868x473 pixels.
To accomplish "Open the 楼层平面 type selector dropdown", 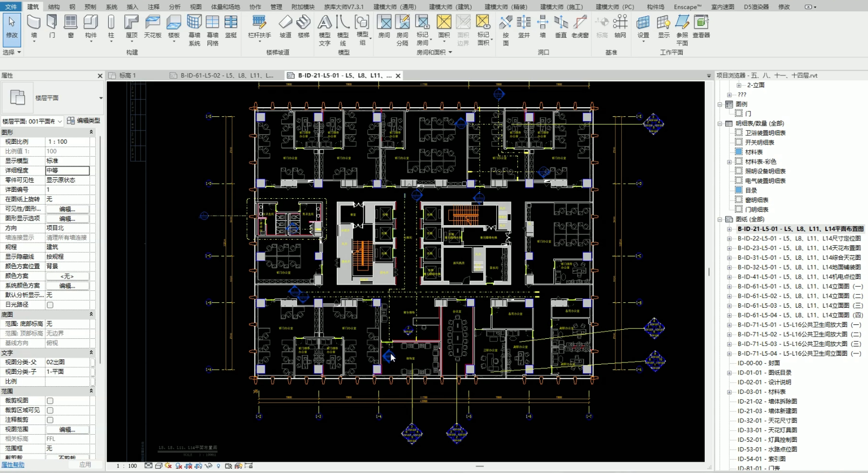I will pyautogui.click(x=100, y=98).
